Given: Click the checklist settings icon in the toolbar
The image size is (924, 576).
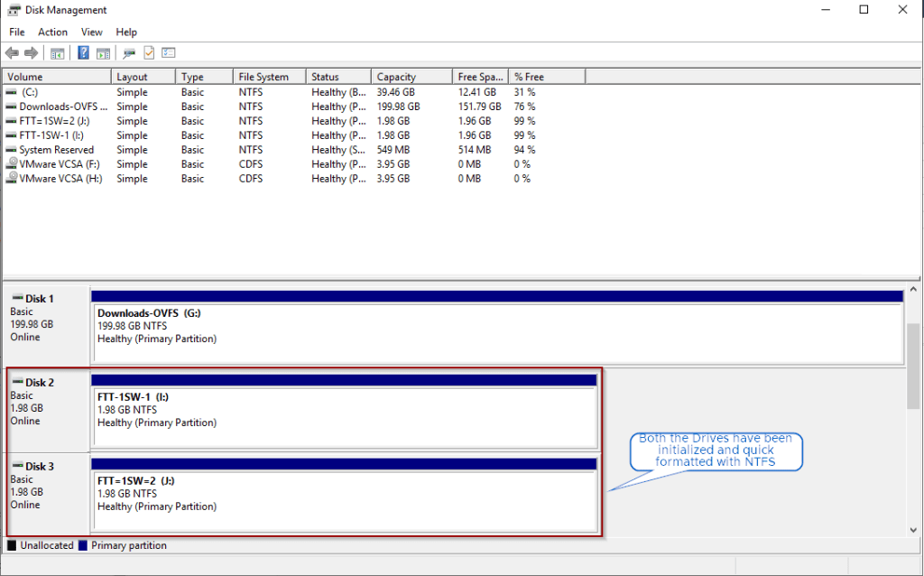Looking at the screenshot, I should pos(169,53).
